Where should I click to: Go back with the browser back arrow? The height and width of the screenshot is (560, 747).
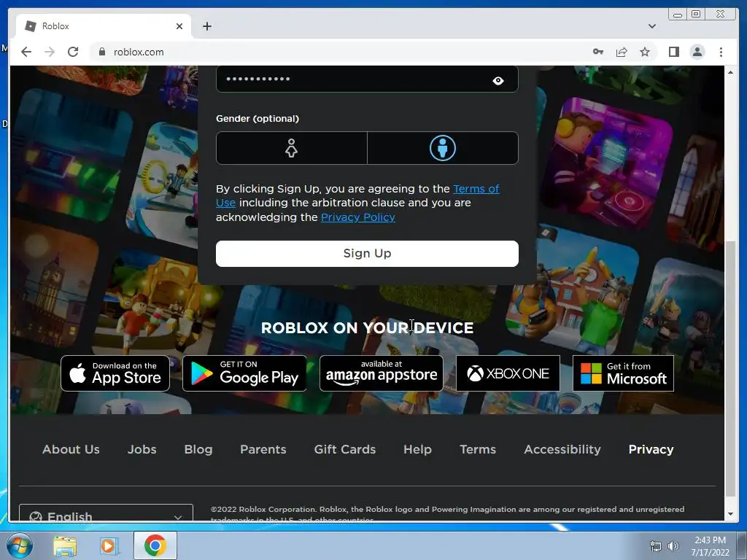pos(26,52)
